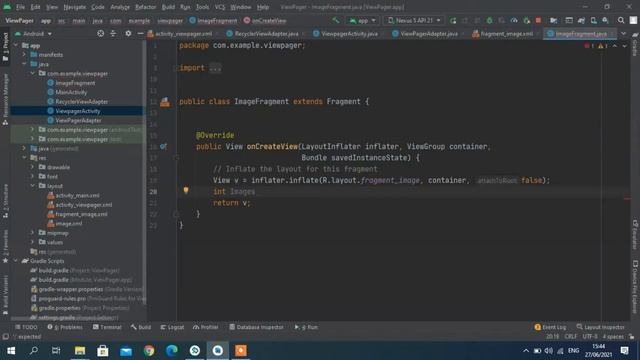Open the VCS menu
The height and width of the screenshot is (360, 640).
pyautogui.click(x=220, y=7)
